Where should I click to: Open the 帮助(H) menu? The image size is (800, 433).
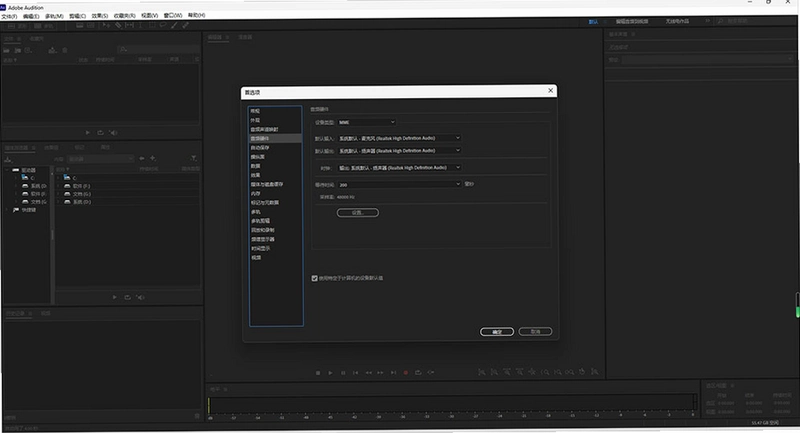[x=196, y=15]
